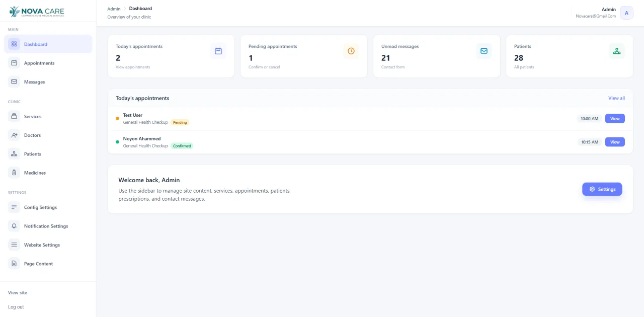Click green people icon on Patients card
Screen dimensions: 644x317
pyautogui.click(x=617, y=51)
